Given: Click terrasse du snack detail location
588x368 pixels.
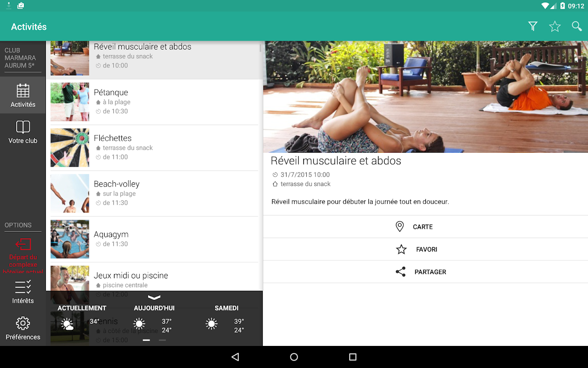Looking at the screenshot, I should 305,184.
